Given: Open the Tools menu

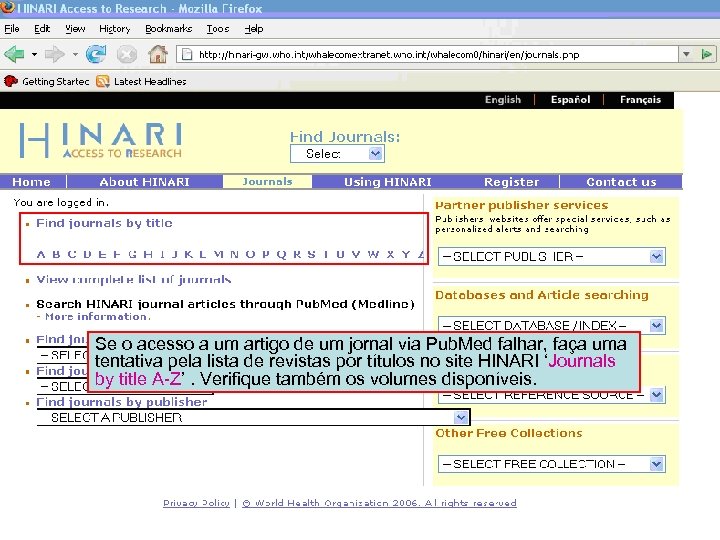Looking at the screenshot, I should [x=218, y=29].
